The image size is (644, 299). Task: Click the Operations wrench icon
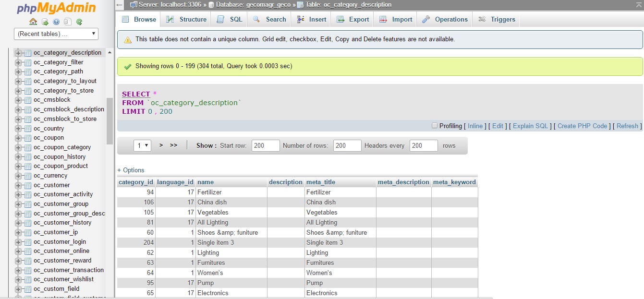(426, 19)
